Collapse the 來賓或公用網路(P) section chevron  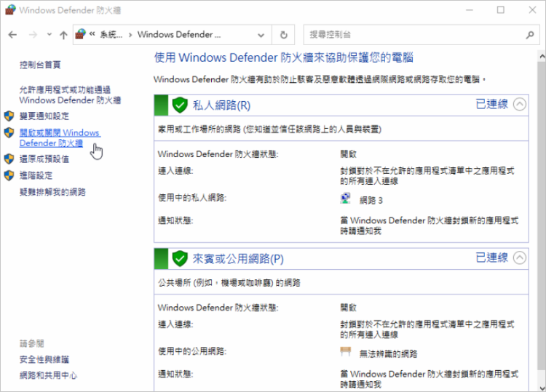[x=520, y=257]
